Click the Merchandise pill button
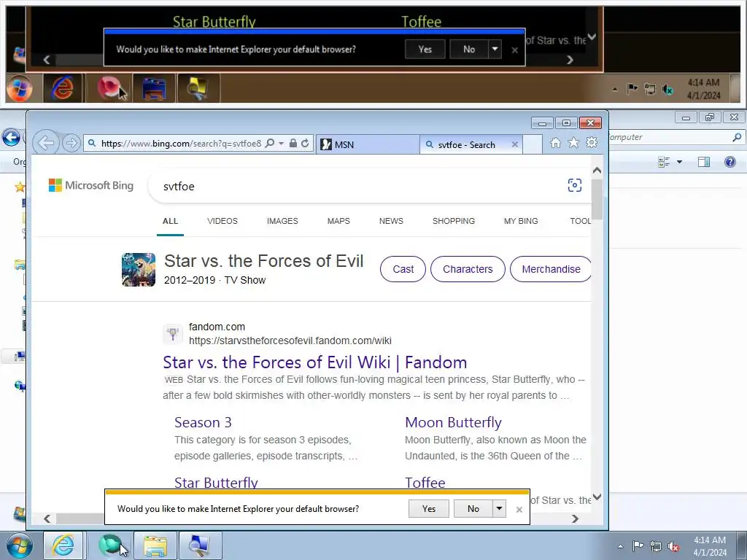This screenshot has width=747, height=560. 551,269
